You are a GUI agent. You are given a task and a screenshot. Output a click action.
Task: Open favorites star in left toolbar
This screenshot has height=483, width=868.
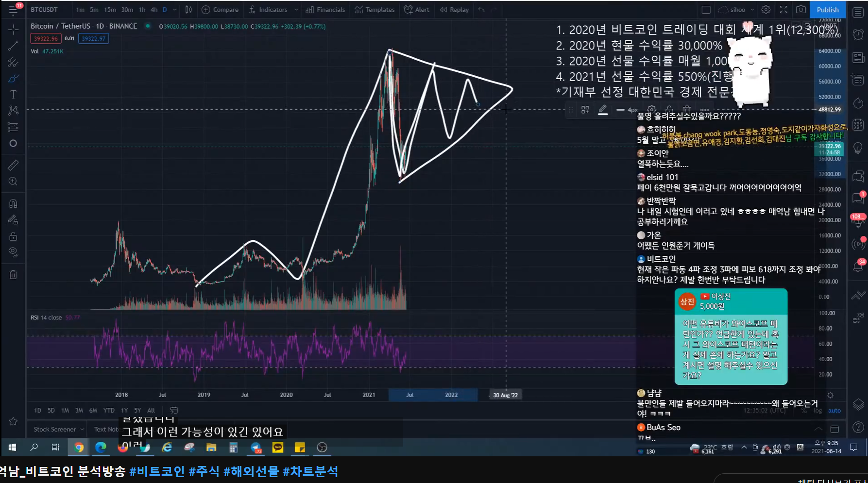[13, 421]
